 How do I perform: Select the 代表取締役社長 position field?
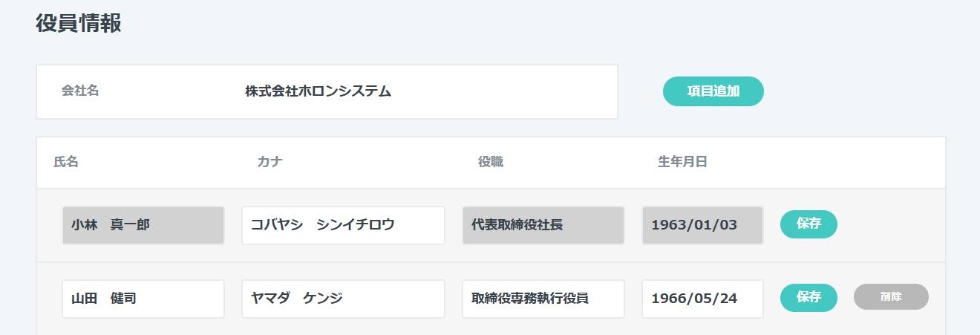click(543, 225)
